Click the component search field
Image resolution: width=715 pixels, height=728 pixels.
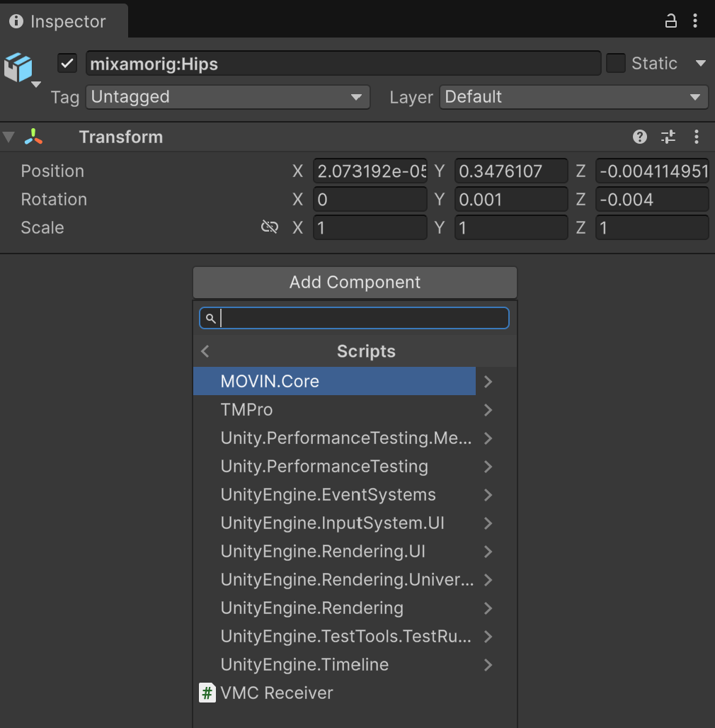pos(361,318)
